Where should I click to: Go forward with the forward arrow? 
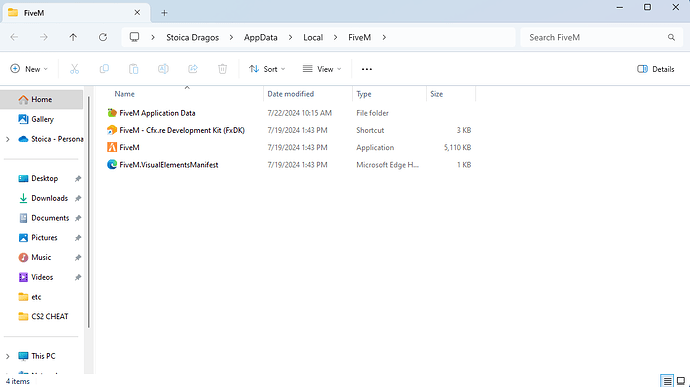pyautogui.click(x=44, y=37)
